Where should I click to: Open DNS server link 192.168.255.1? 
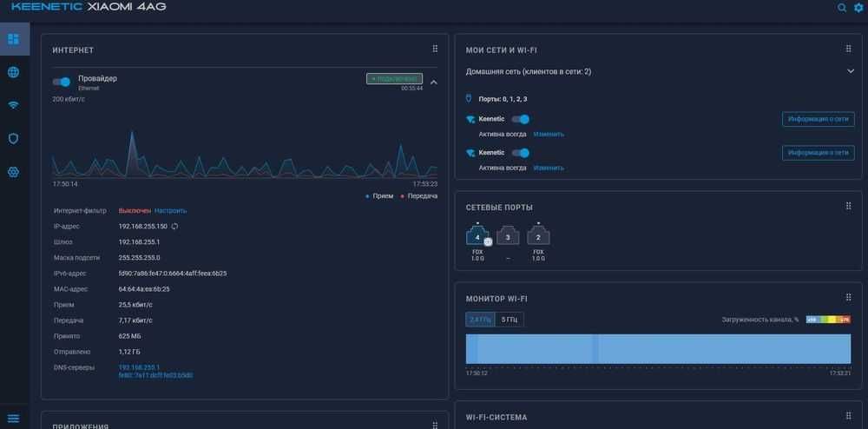(x=139, y=367)
